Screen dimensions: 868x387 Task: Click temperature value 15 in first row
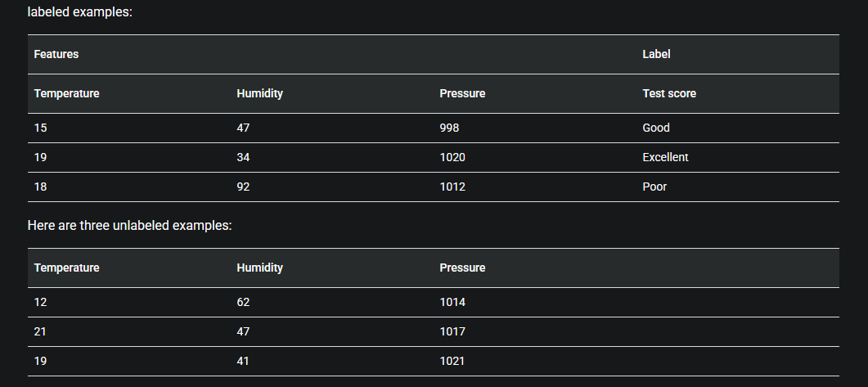tap(129, 128)
